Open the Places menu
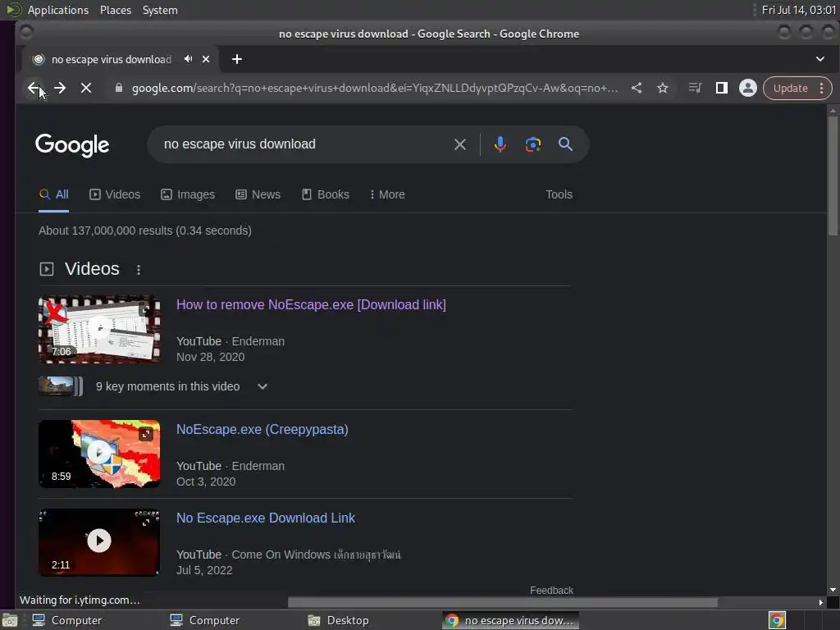The width and height of the screenshot is (840, 630). coord(116,10)
